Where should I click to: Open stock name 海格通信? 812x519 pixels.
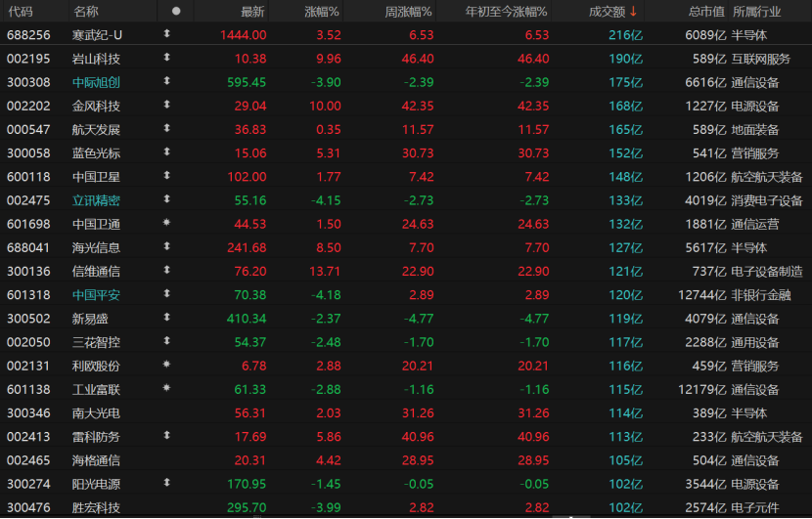(x=96, y=460)
